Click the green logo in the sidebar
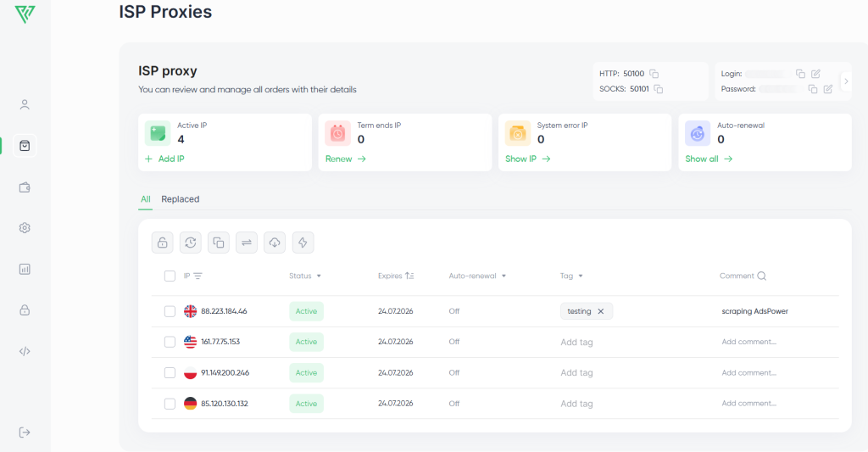The image size is (868, 452). (x=25, y=14)
